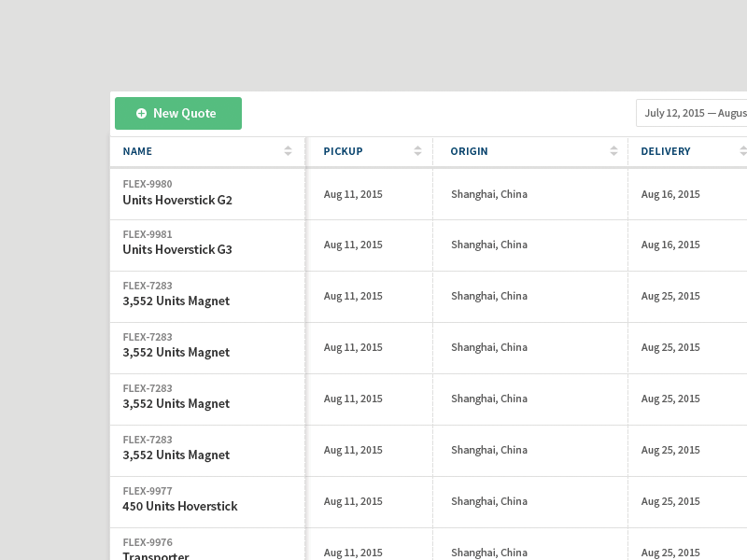Click Shanghai origin in 450 Units Hoverstick row
This screenshot has height=560, width=747.
pos(488,501)
